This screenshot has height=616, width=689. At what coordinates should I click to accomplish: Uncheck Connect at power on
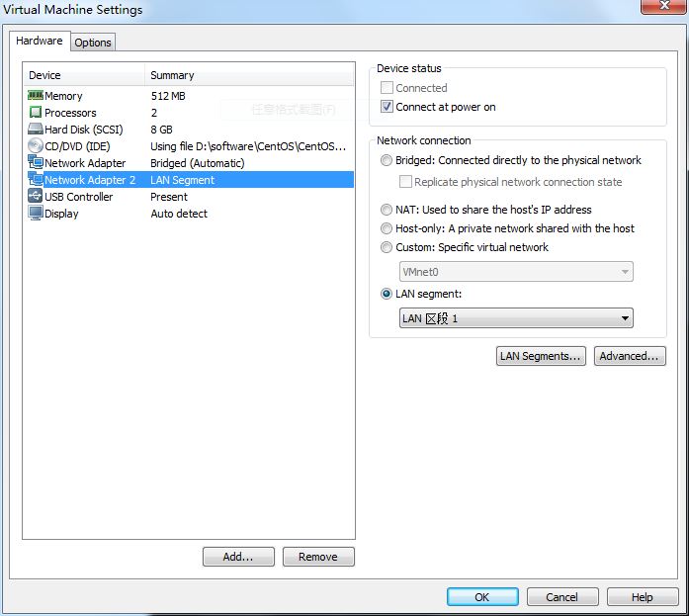pyautogui.click(x=388, y=107)
